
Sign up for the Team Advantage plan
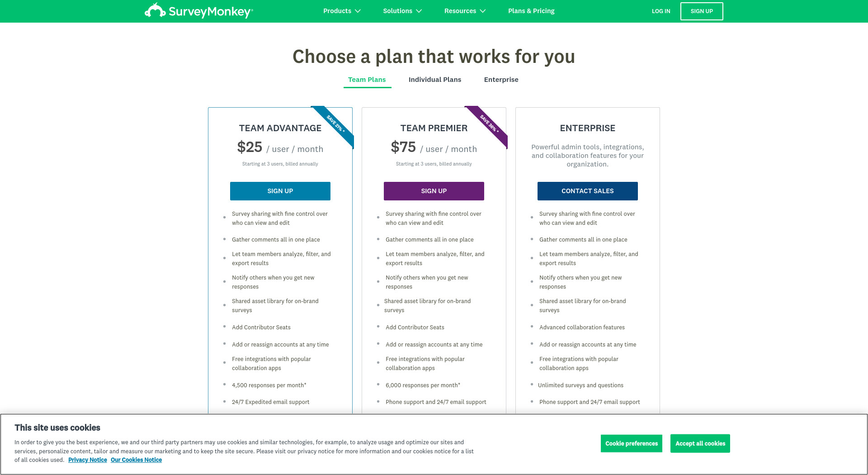pyautogui.click(x=280, y=191)
